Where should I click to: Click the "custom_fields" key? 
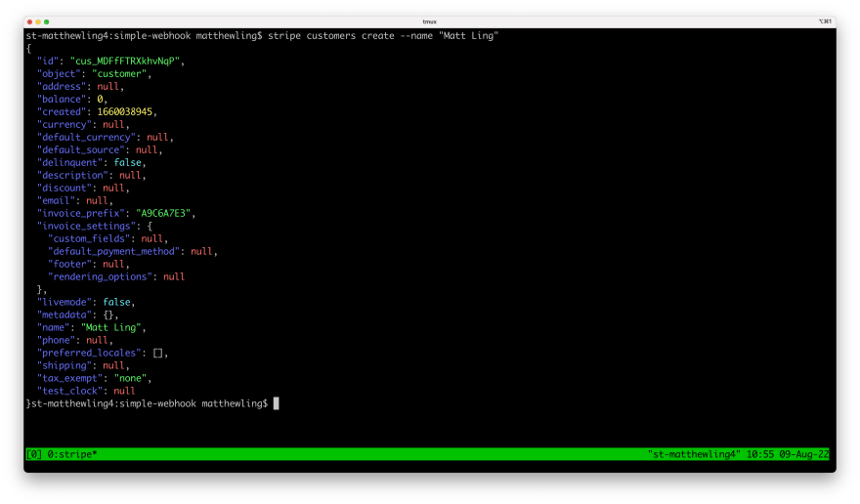(x=89, y=238)
